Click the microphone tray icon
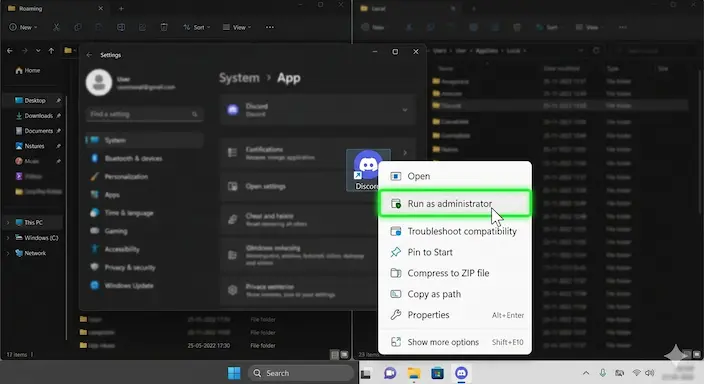 pyautogui.click(x=603, y=373)
